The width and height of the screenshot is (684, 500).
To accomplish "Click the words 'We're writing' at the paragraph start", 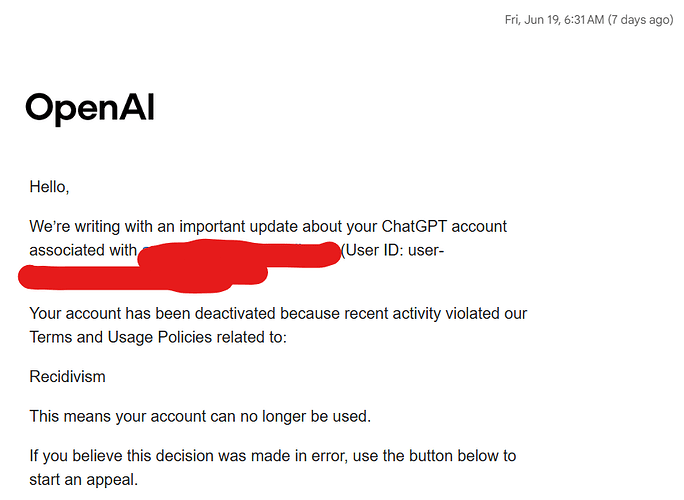I will 75,226.
